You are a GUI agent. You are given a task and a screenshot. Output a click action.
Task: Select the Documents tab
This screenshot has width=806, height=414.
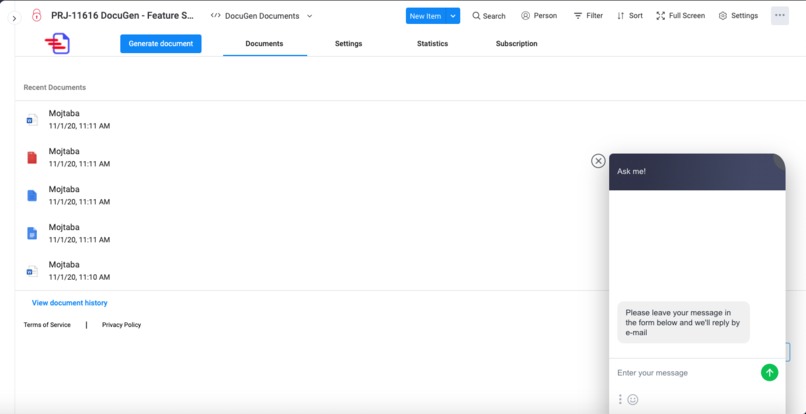click(x=264, y=44)
